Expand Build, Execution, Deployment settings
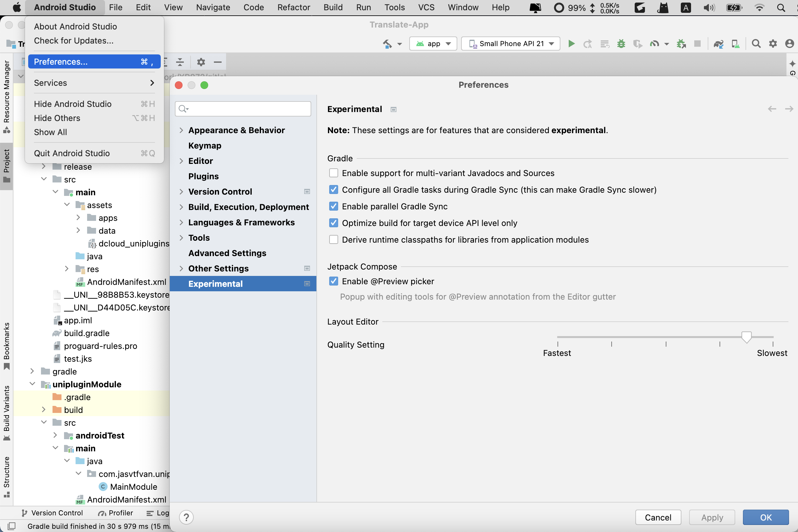798x532 pixels. click(181, 207)
